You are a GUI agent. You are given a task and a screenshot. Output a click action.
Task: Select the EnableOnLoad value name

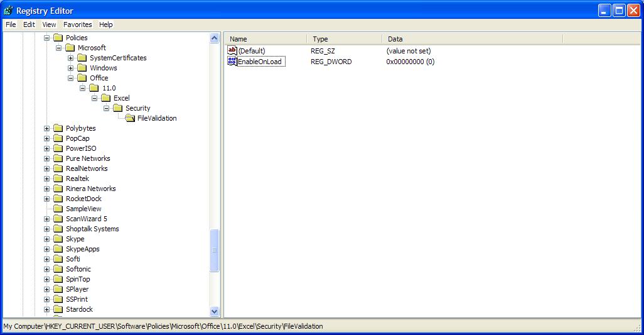(x=260, y=62)
